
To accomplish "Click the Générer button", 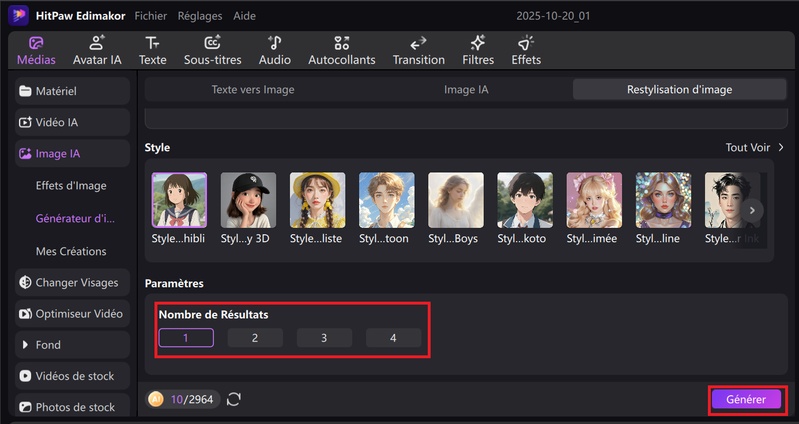I will (746, 399).
